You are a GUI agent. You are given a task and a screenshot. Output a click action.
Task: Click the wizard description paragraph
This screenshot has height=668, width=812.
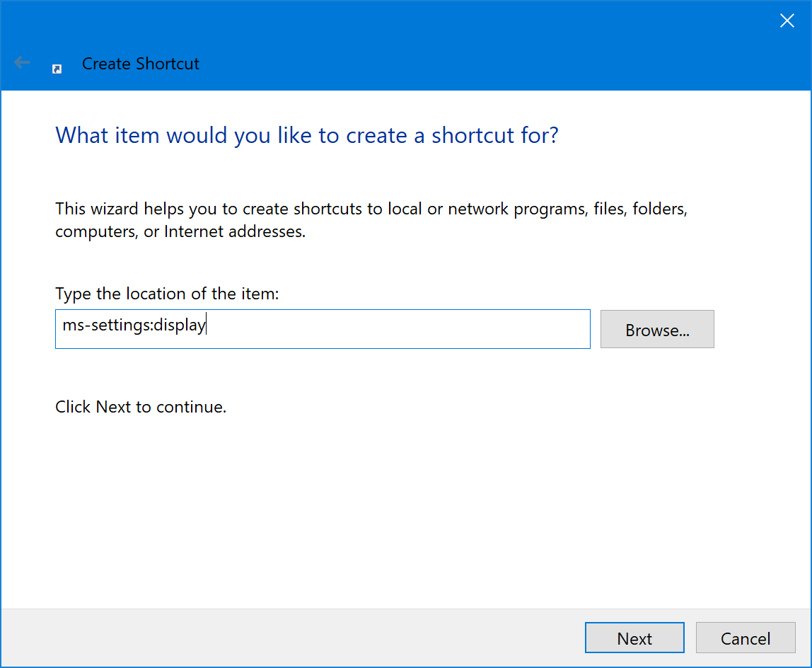point(371,220)
